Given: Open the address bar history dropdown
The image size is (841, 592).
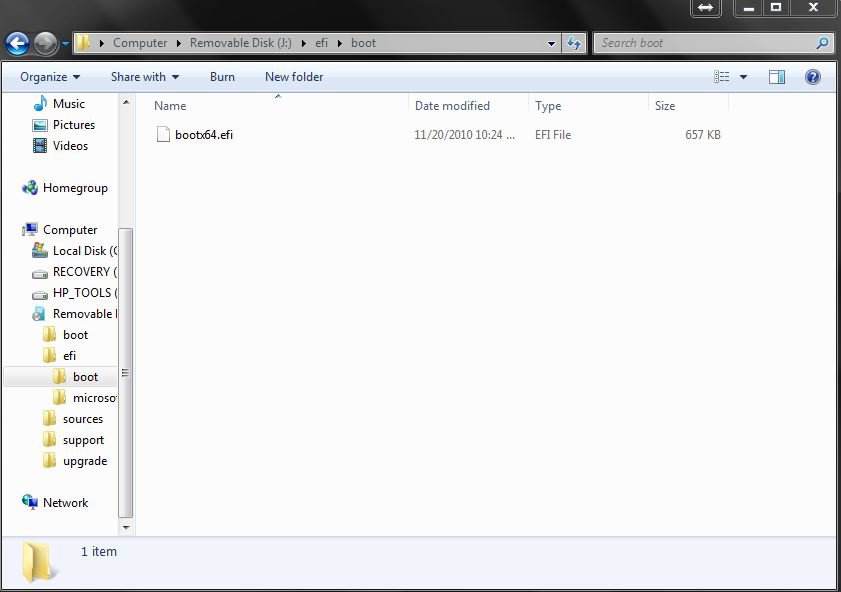Looking at the screenshot, I should 551,43.
